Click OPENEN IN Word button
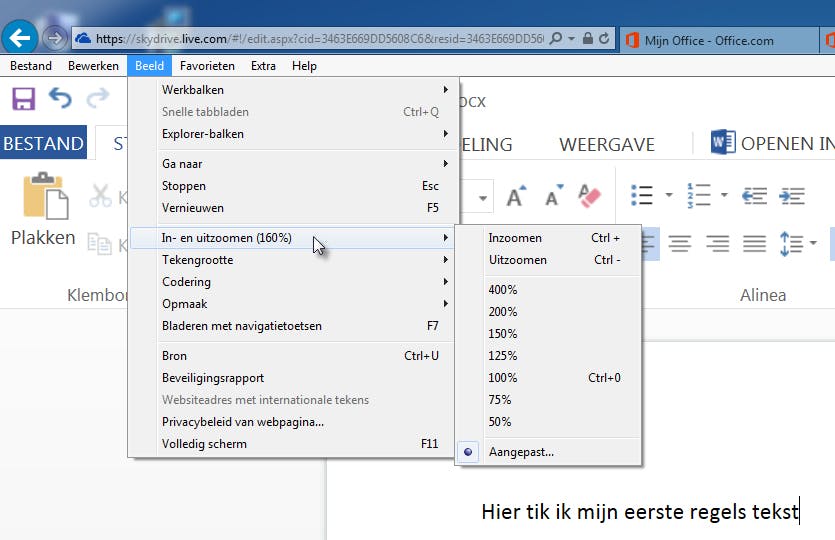Image resolution: width=835 pixels, height=540 pixels. click(x=772, y=143)
